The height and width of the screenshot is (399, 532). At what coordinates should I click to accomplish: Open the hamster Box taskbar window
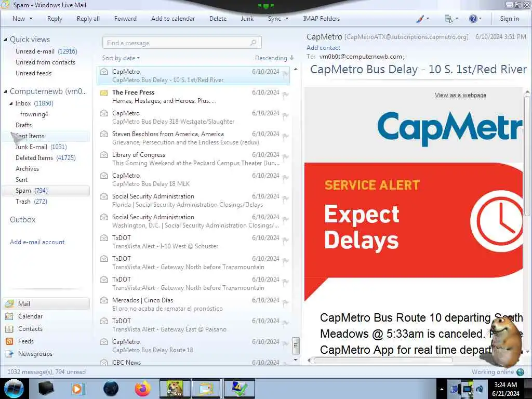pyautogui.click(x=175, y=389)
